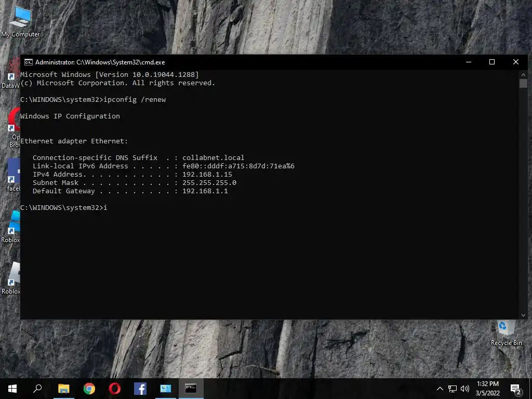Launch Google Chrome from the taskbar

coord(89,389)
